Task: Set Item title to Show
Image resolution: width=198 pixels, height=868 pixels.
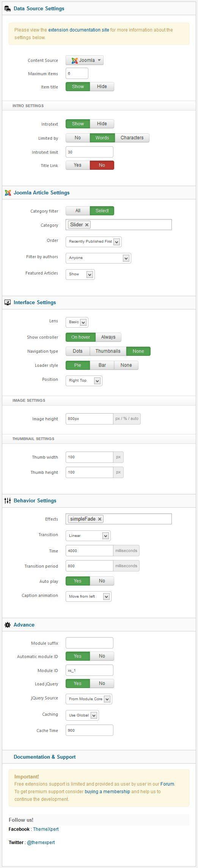Action: point(78,87)
